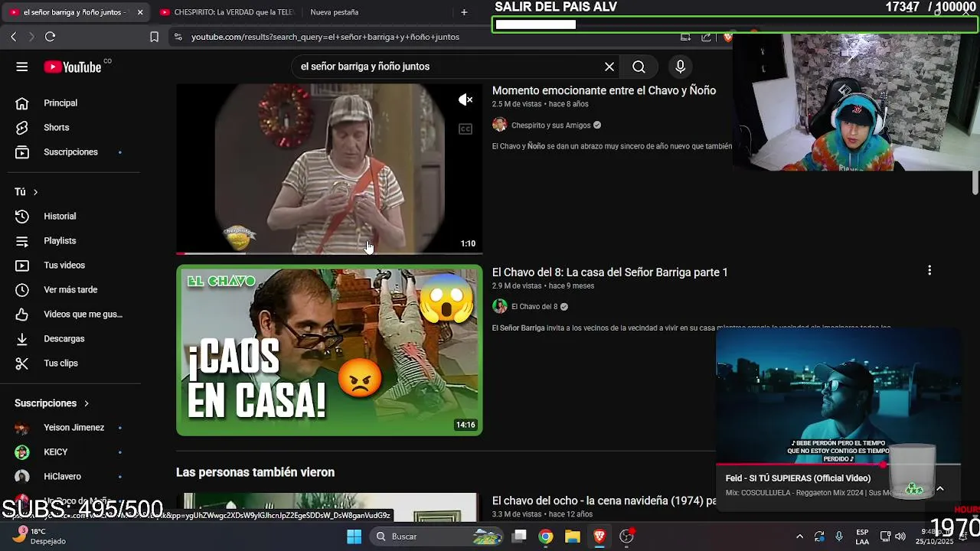Screen dimensions: 980x551
Task: Show hidden system tray icons
Action: (799, 536)
